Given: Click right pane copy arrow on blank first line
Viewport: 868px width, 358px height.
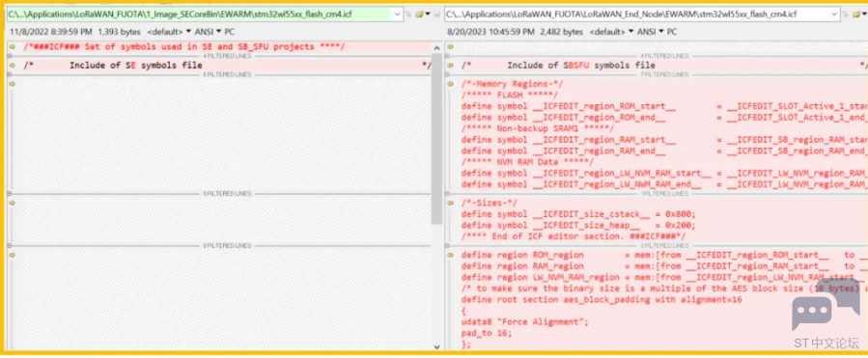Looking at the screenshot, I should click(x=450, y=47).
